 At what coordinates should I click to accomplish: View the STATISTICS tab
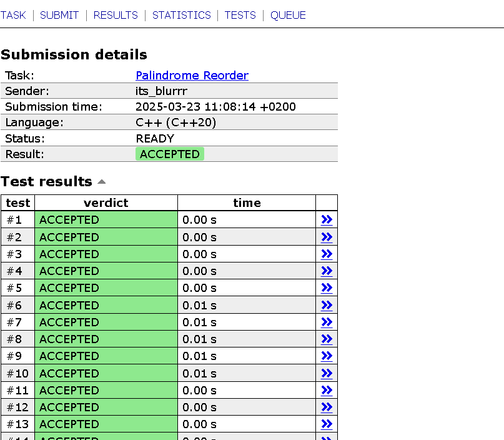point(181,15)
